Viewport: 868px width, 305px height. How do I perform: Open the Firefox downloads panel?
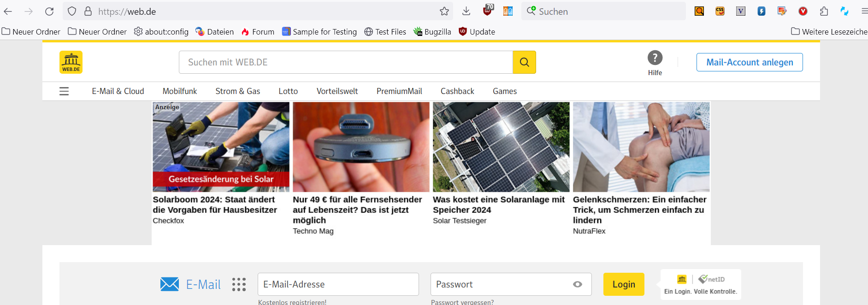pos(466,12)
